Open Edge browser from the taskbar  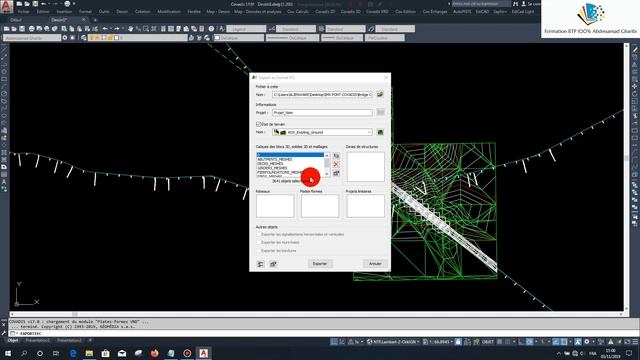[x=73, y=353]
